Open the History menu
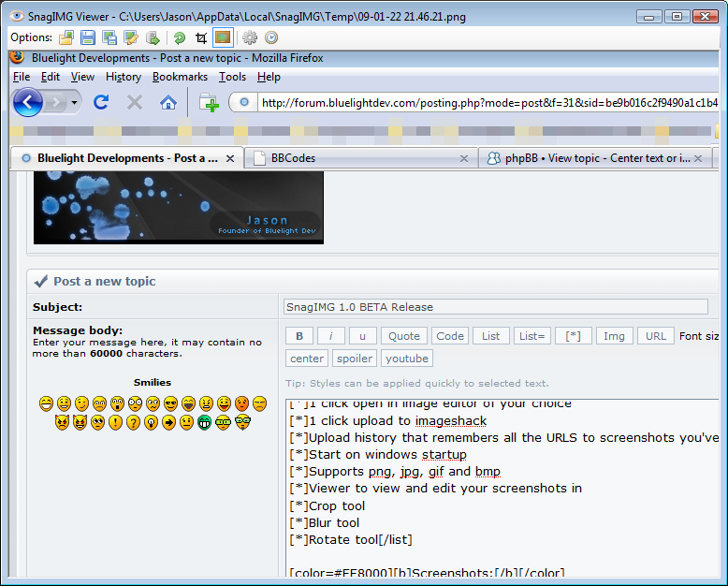728x586 pixels. (124, 77)
